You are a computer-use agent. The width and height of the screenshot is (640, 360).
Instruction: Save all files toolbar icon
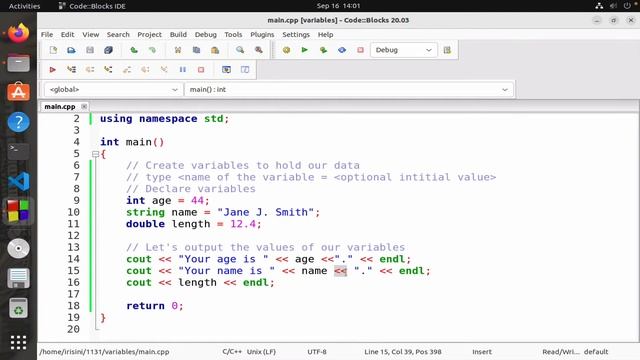click(108, 50)
